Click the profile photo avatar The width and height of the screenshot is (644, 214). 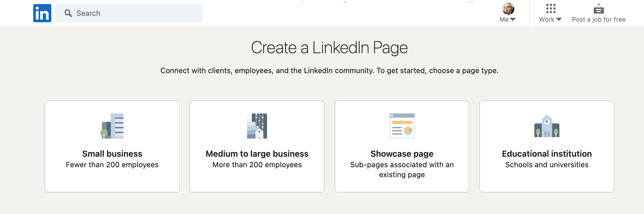coord(508,8)
